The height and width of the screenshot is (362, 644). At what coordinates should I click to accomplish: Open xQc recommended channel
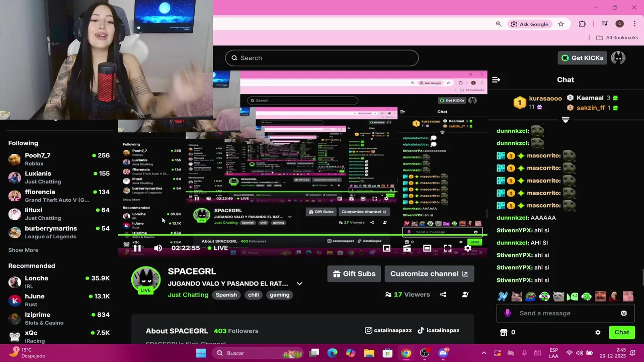[x=59, y=336]
